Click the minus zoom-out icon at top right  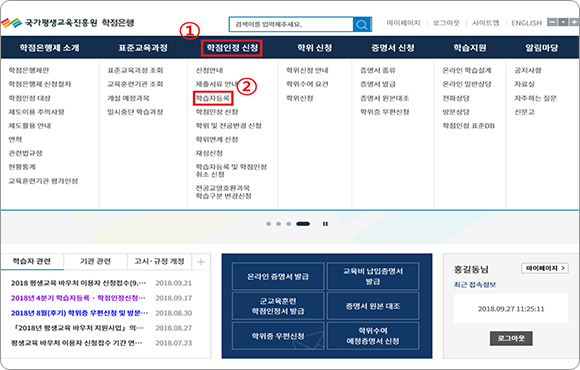[x=552, y=22]
